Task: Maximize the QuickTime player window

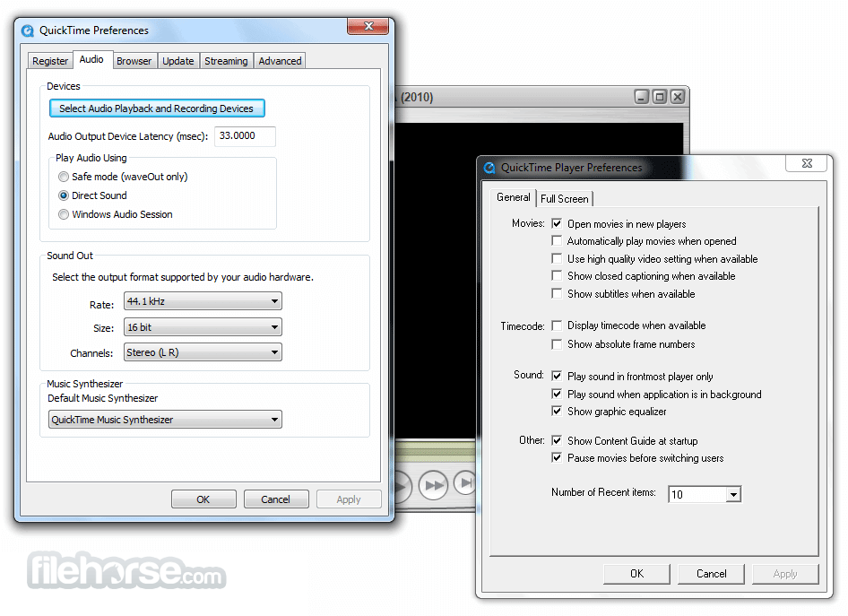Action: [x=659, y=97]
